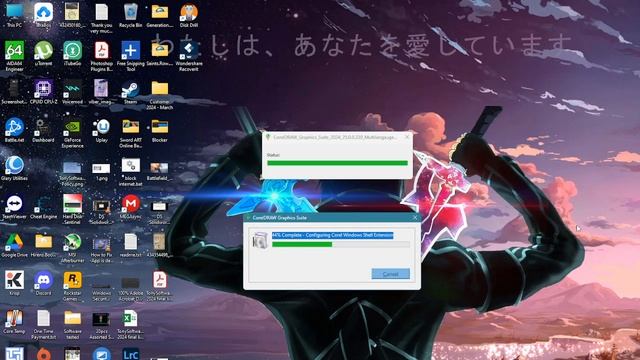Viewport: 640px width, 360px height.
Task: Select the 44% Complete status text
Action: click(x=333, y=235)
